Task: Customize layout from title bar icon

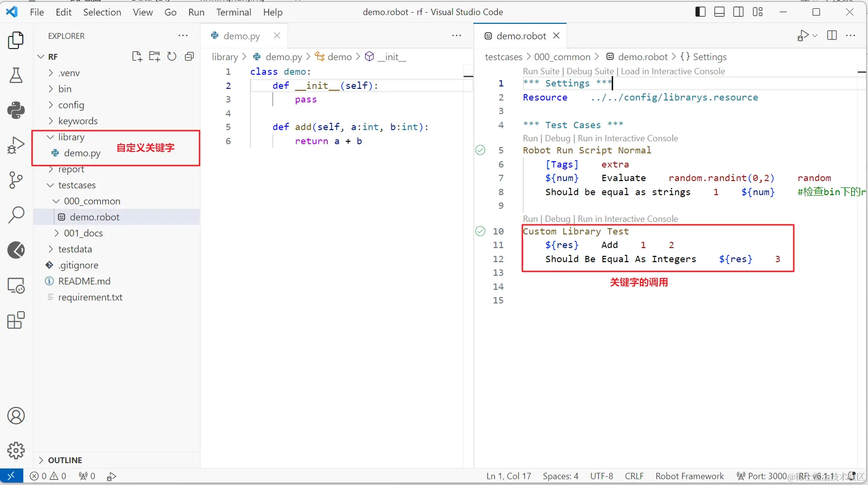Action: [x=757, y=12]
